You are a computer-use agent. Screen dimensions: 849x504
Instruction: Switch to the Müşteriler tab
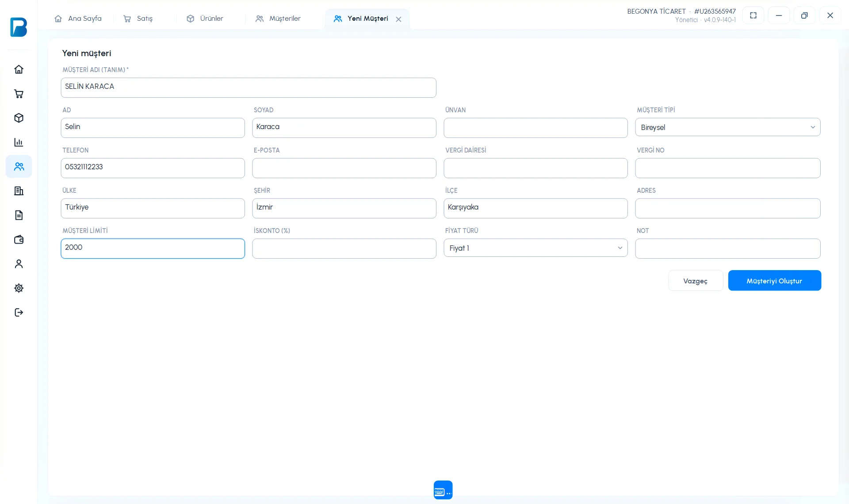278,19
